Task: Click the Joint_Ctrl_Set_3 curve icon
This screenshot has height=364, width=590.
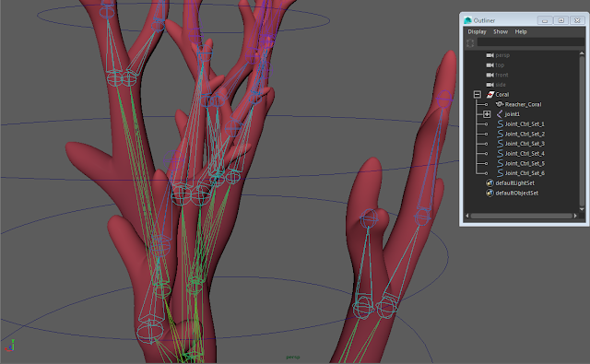Action: (500, 143)
